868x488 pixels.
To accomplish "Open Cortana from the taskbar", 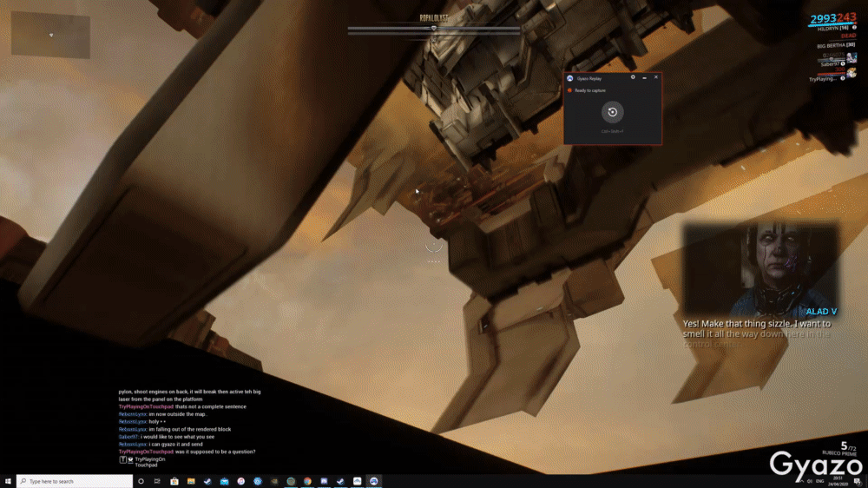I will [x=141, y=481].
